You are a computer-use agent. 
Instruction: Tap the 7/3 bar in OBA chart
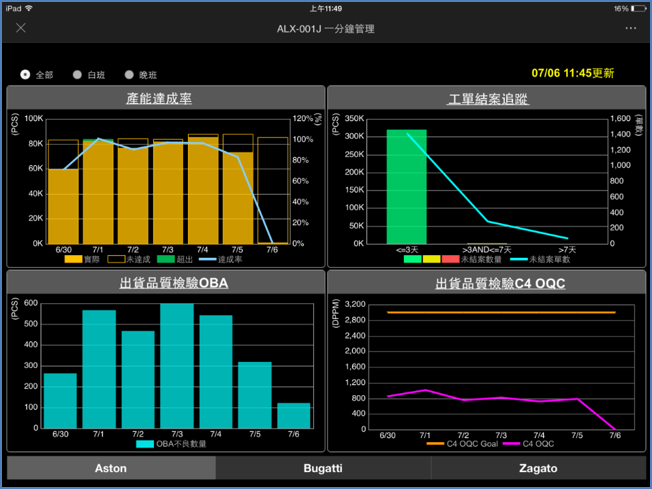tap(177, 365)
